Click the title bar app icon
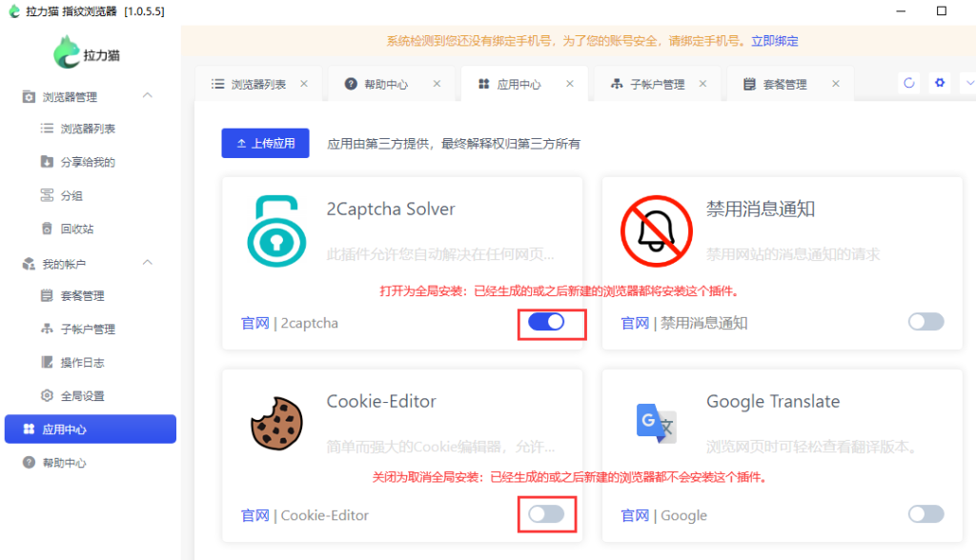Image resolution: width=976 pixels, height=560 pixels. coord(13,11)
